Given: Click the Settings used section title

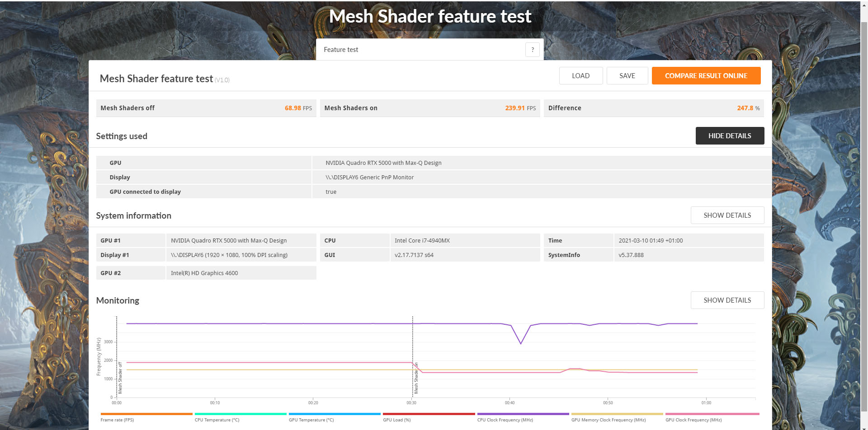Looking at the screenshot, I should [122, 136].
